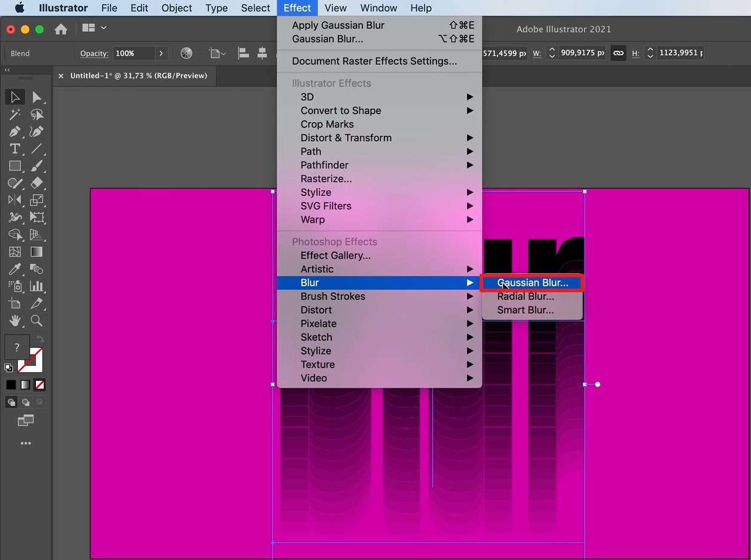Image resolution: width=751 pixels, height=560 pixels.
Task: Select the Mesh tool
Action: pos(15,252)
